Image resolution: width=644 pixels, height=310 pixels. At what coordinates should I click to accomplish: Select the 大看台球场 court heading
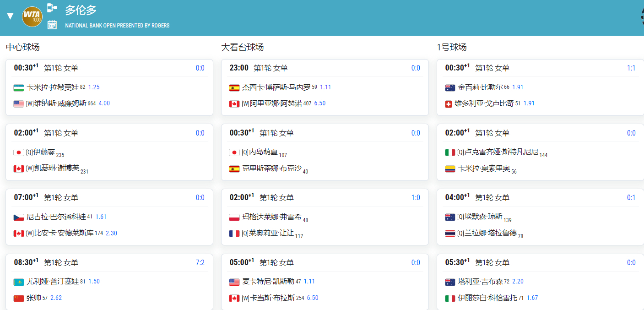click(242, 47)
